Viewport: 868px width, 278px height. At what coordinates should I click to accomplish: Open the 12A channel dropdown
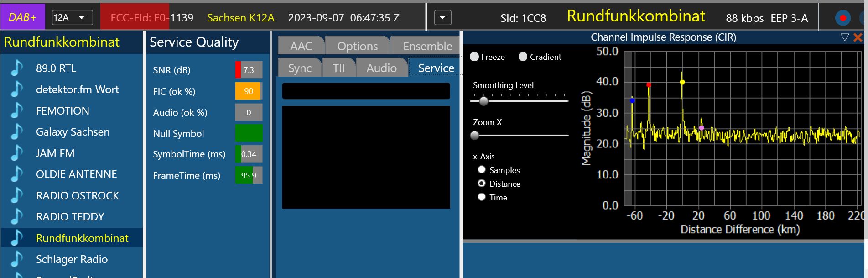(72, 18)
